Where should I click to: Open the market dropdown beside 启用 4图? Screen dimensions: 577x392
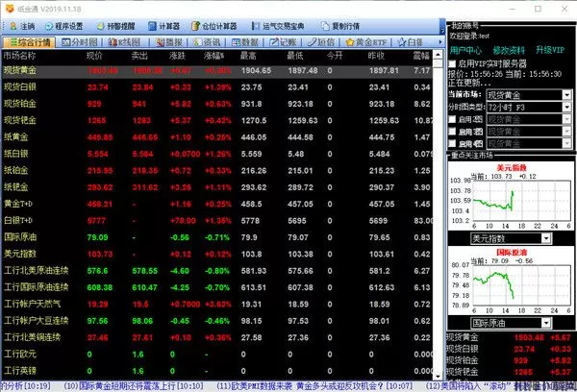click(566, 143)
